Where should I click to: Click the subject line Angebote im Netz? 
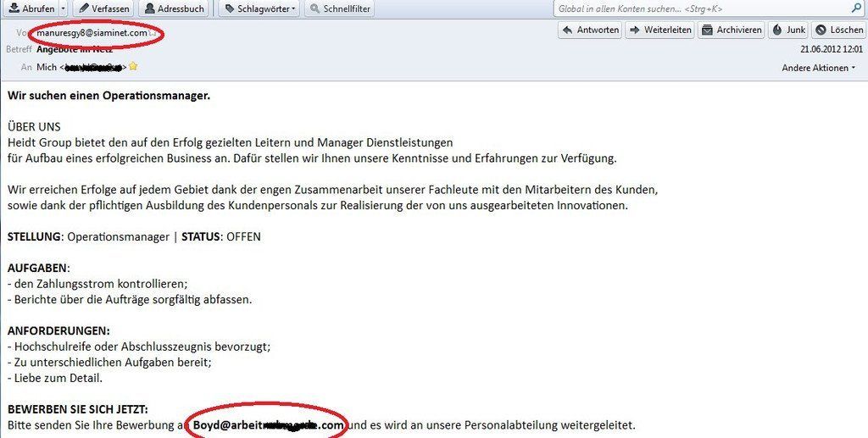pyautogui.click(x=76, y=49)
